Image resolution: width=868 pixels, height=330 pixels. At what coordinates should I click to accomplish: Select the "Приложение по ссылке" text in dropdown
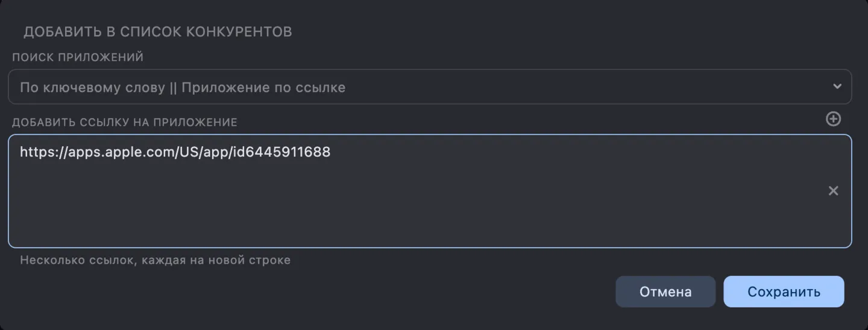(x=263, y=87)
